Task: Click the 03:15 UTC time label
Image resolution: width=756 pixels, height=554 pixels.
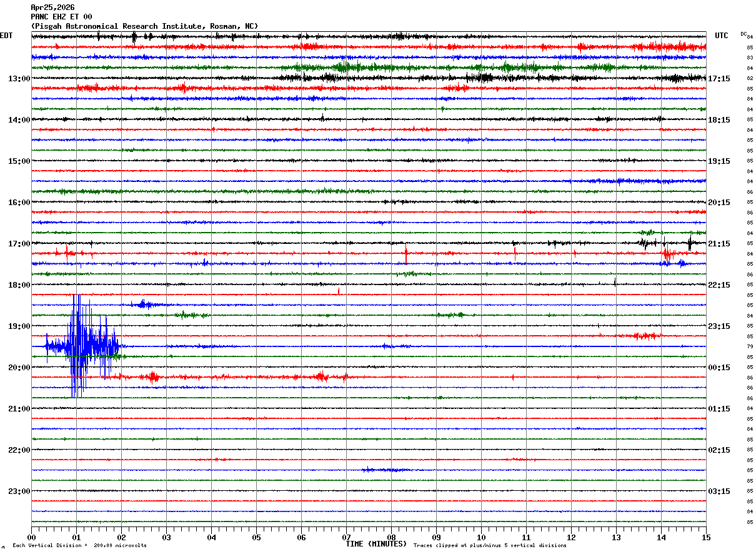Action: click(719, 491)
